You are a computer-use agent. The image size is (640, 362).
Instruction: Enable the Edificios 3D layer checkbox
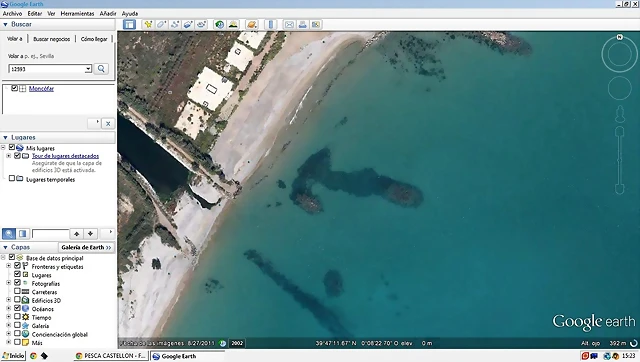click(x=17, y=300)
